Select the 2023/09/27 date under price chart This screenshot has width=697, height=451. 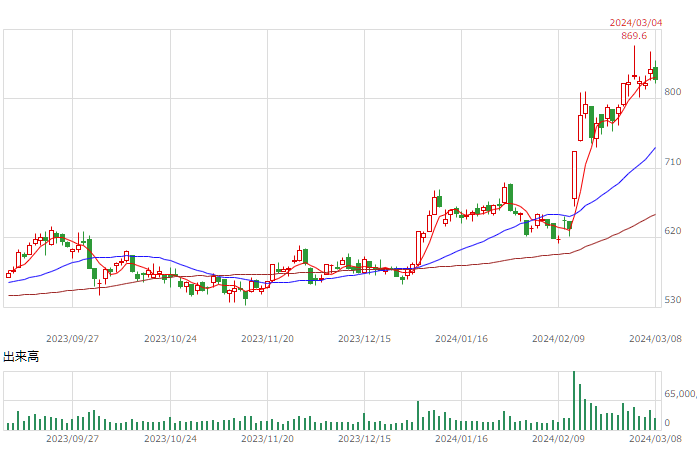pos(72,339)
